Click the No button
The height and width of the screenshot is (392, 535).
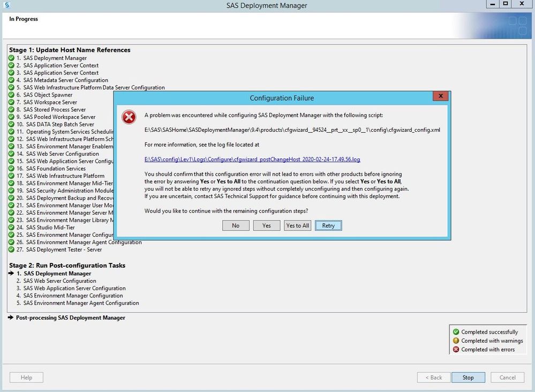[x=236, y=225]
